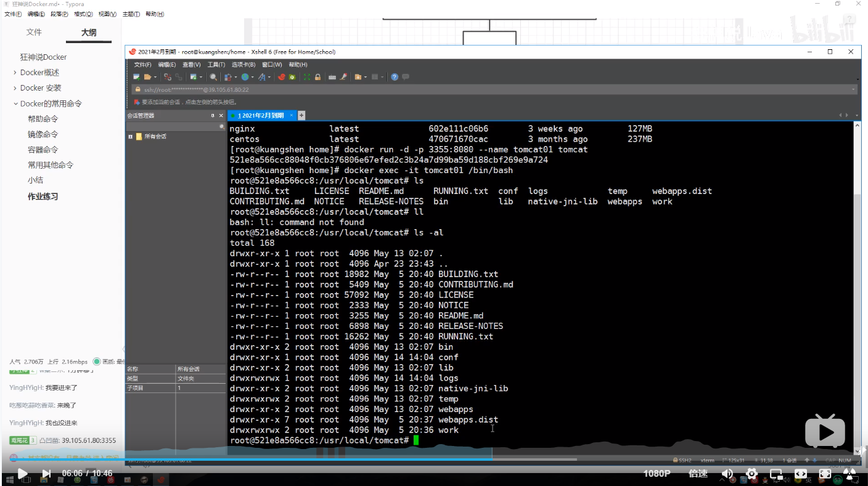
Task: Open Xshell 窗口(W) menu
Action: (272, 65)
